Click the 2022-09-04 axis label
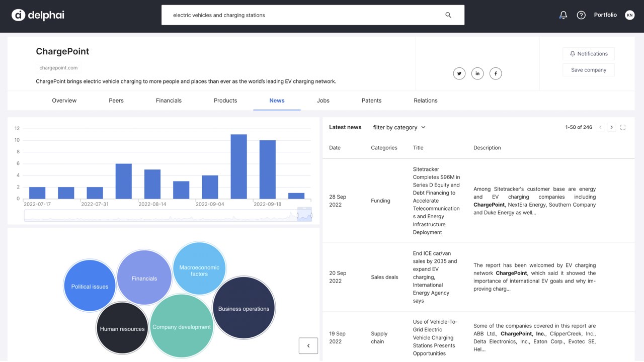 click(x=210, y=205)
